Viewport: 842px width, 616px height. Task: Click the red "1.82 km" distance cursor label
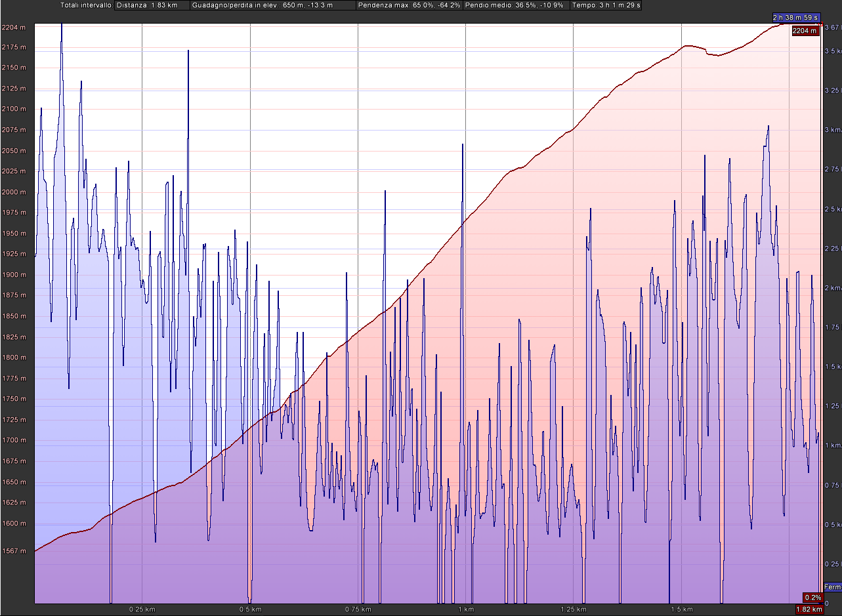coord(809,609)
